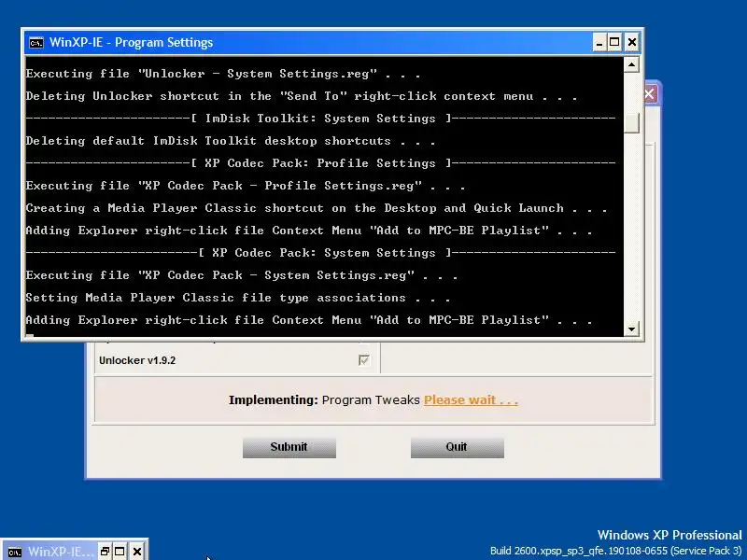Click the console scrollbar up arrow

(631, 64)
